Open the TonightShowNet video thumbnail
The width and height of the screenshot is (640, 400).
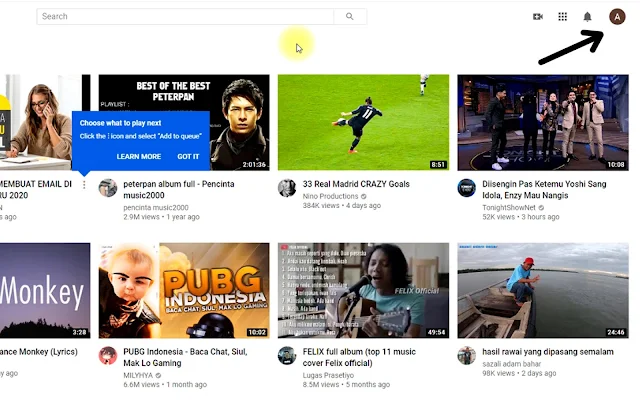[x=543, y=122]
